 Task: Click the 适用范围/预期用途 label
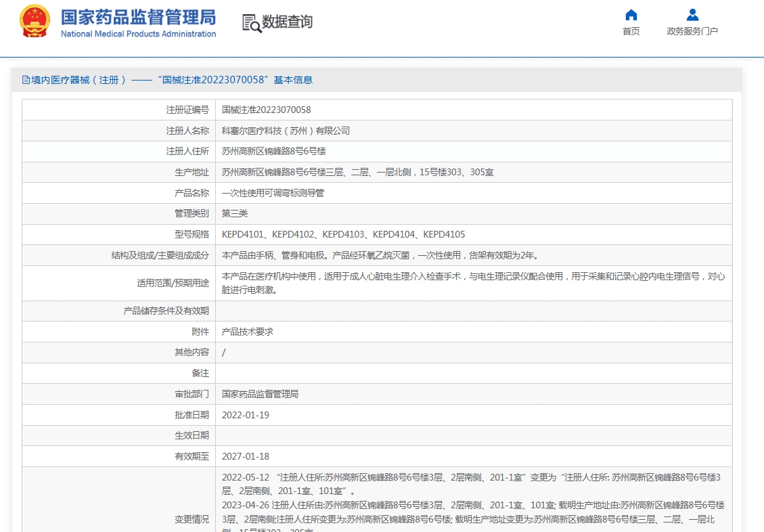pos(173,283)
